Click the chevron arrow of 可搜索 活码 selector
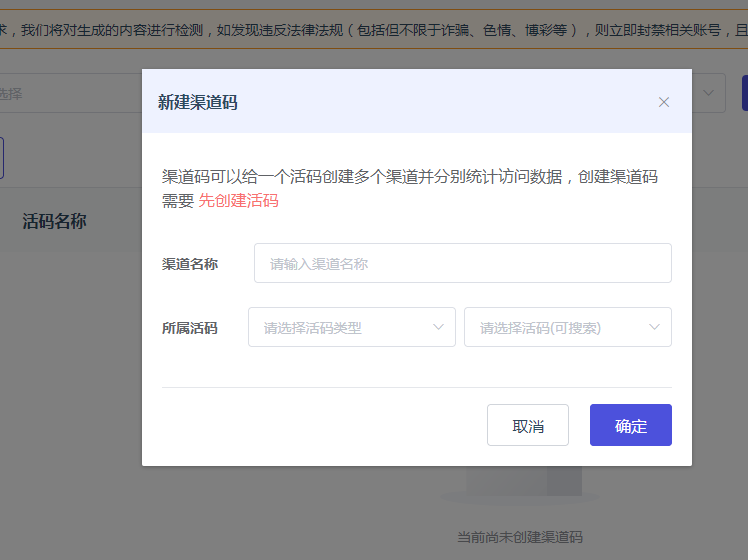Viewport: 748px width, 560px height. [x=654, y=327]
